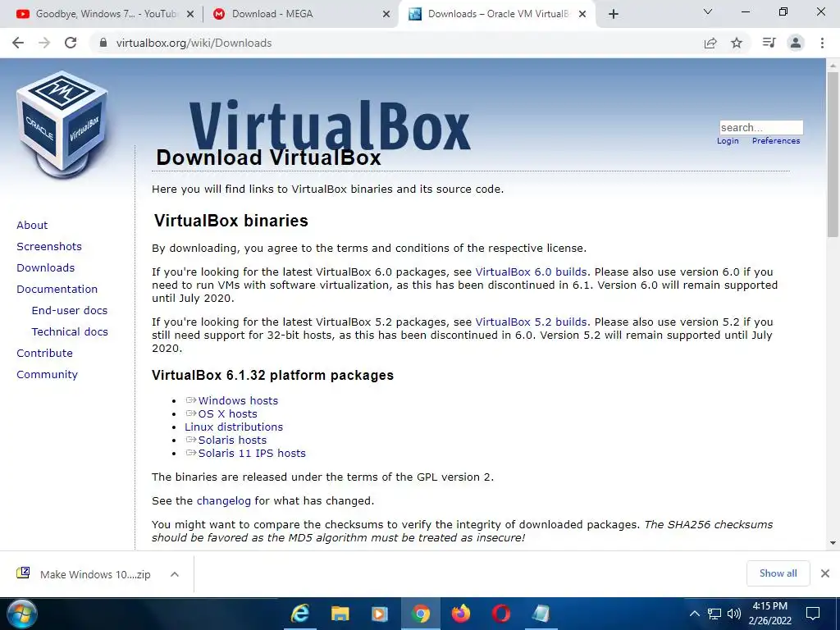Click the address bar URL field
The image size is (840, 630).
tap(396, 43)
